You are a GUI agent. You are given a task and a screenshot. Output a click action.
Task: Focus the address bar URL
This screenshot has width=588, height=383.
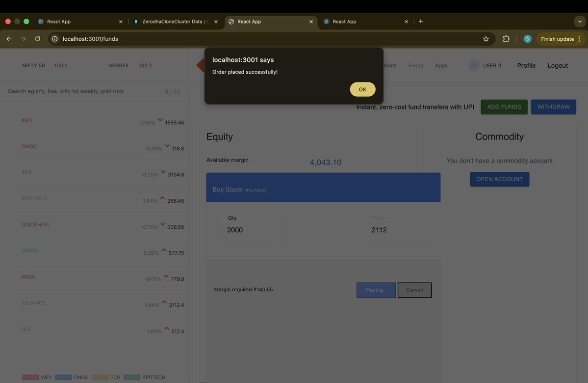pos(90,39)
